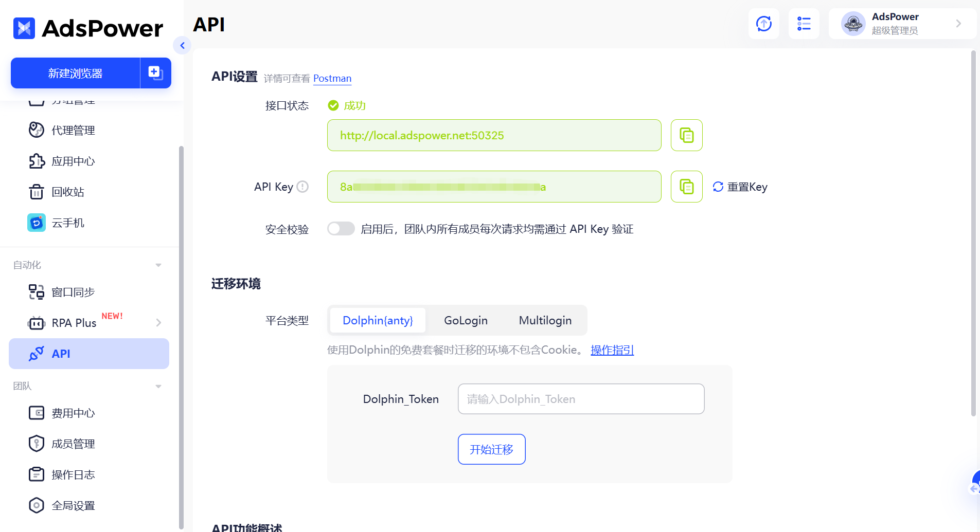Reset the API Key with 重置Key
The height and width of the screenshot is (532, 980).
[740, 187]
